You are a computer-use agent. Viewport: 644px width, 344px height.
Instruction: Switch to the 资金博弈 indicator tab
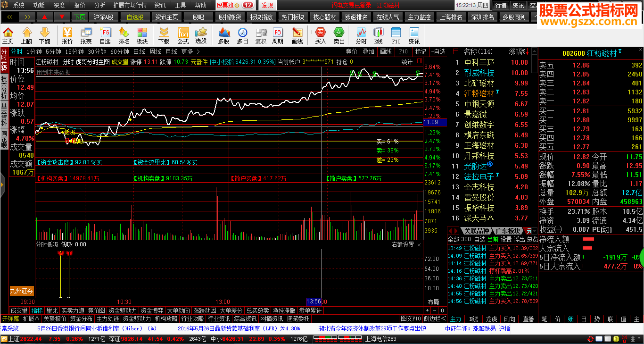pyautogui.click(x=152, y=310)
